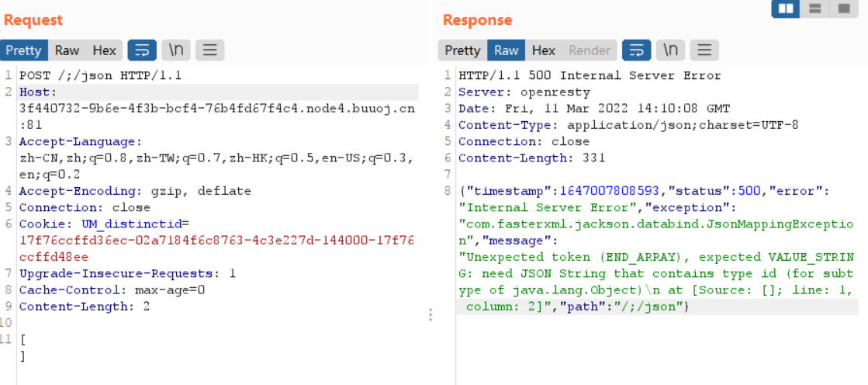Screen dimensions: 868x385
Task: Switch to combined single-pane layout
Action: click(x=842, y=9)
